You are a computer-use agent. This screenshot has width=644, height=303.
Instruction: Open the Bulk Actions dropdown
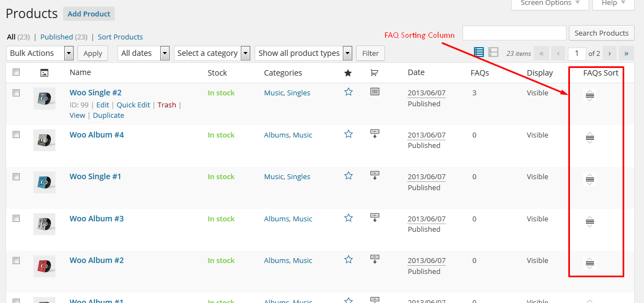click(x=41, y=53)
